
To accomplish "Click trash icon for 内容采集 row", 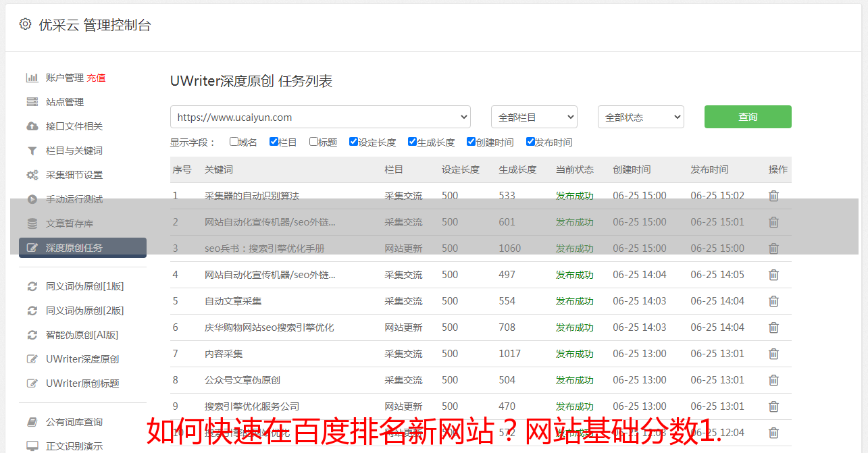I will [x=773, y=354].
